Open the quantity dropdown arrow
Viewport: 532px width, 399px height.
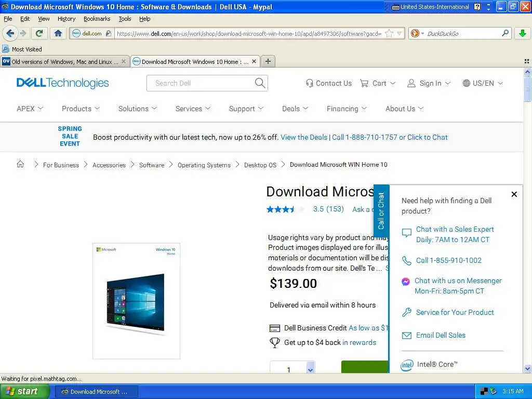tap(310, 369)
